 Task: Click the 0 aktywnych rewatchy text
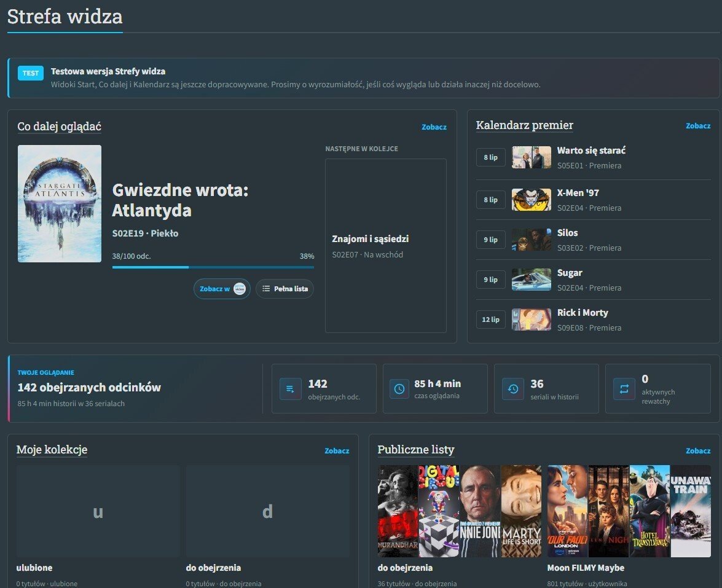659,390
